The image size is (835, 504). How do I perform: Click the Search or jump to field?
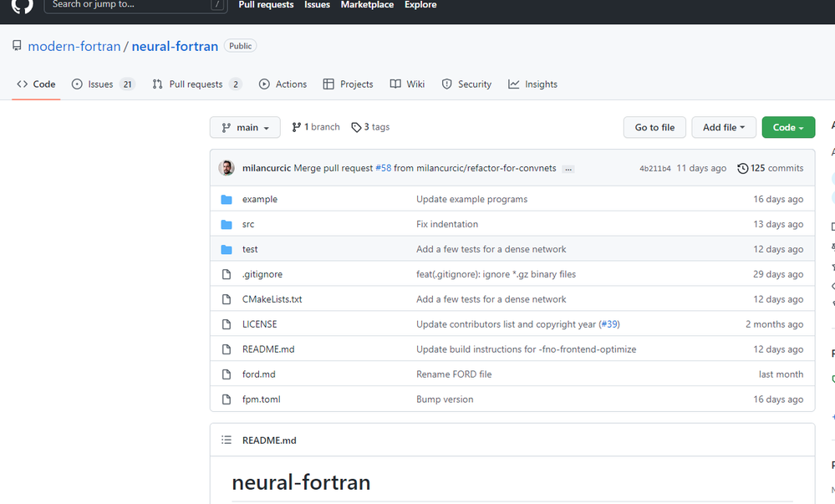tap(135, 5)
